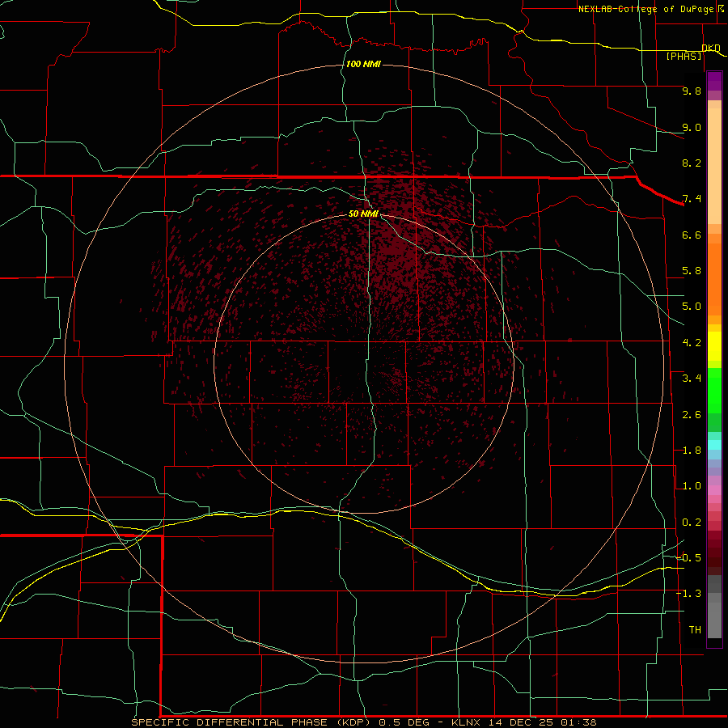This screenshot has width=728, height=728.
Task: Click the [PHAS] unit label
Action: (x=684, y=56)
